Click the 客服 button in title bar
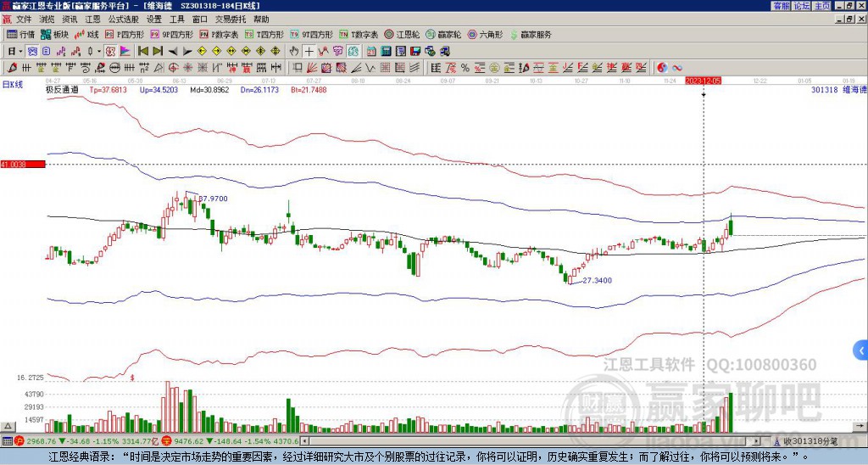Viewport: 868px width, 465px height. click(x=781, y=6)
